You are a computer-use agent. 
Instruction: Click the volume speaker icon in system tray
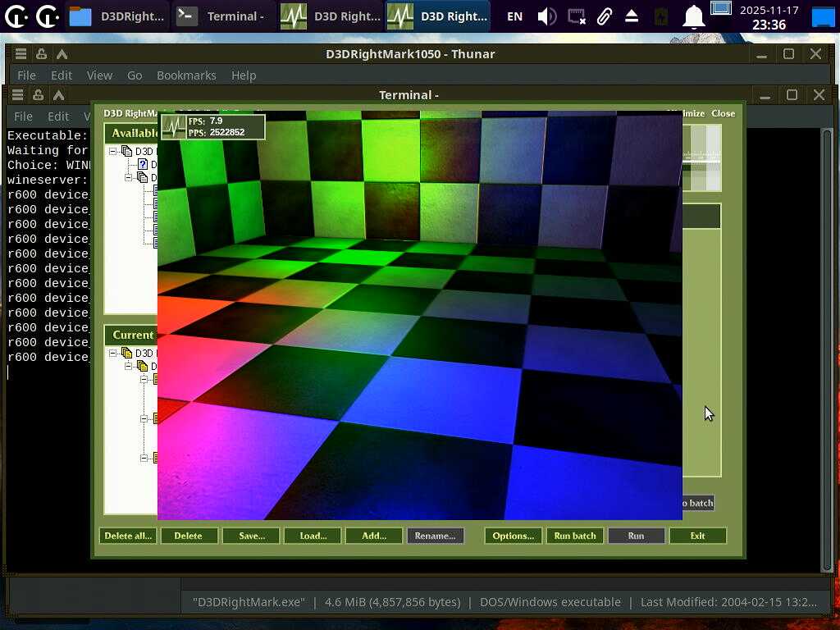[x=546, y=16]
